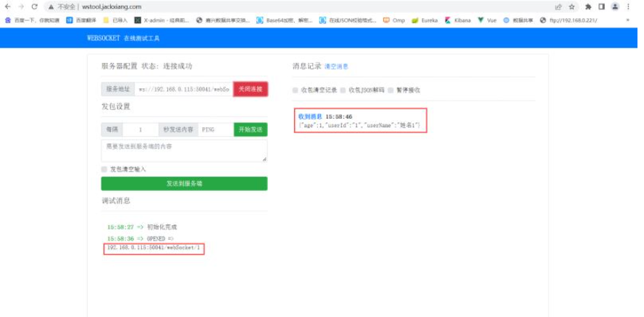Click the 15:58:27 初始化完成 debug line
Screen dimensions: 644x317
[142, 227]
